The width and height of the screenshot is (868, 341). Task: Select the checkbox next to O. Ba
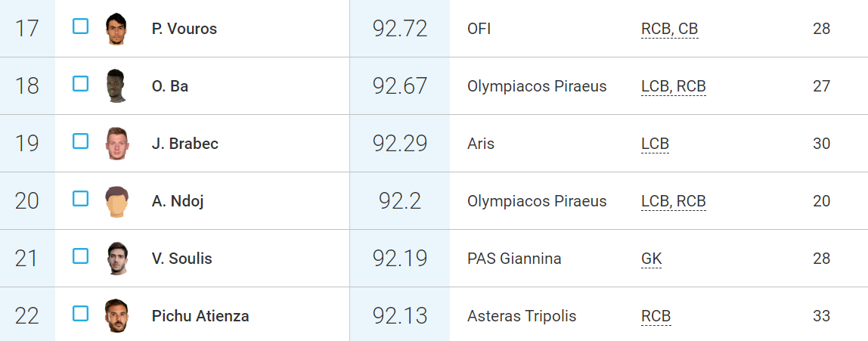(81, 84)
